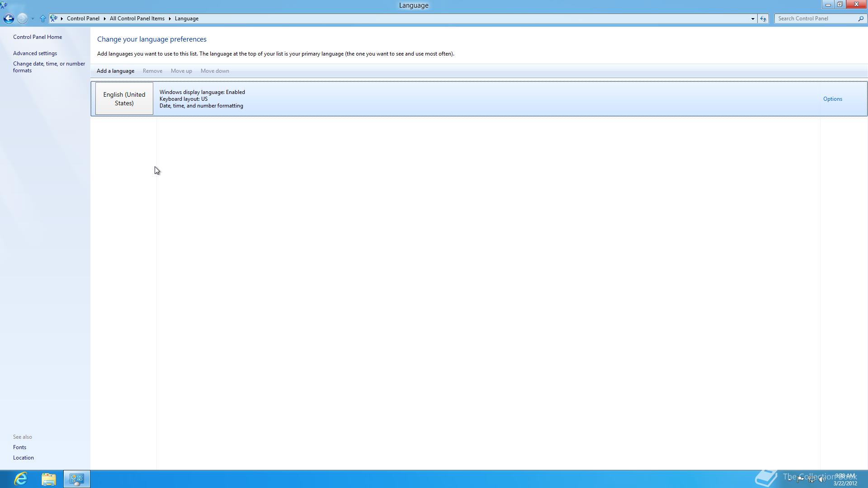Select the English (United States) language tile
This screenshot has width=868, height=488.
(x=124, y=99)
